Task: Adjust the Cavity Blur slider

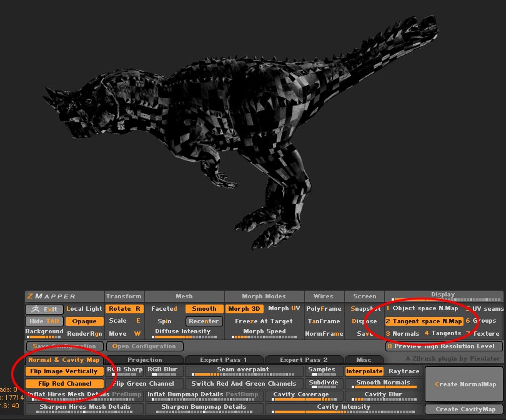Action: point(384,396)
